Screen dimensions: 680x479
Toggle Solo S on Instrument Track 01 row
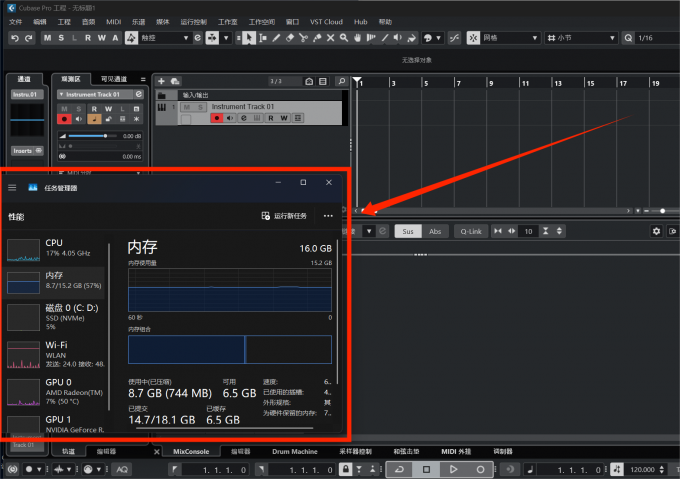click(200, 107)
